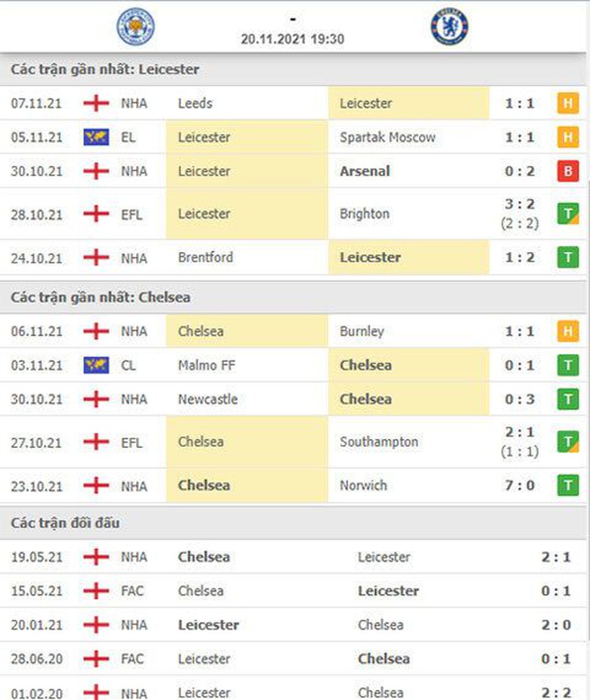The height and width of the screenshot is (700, 590).
Task: Open the Arsenal team link
Action: (x=365, y=172)
